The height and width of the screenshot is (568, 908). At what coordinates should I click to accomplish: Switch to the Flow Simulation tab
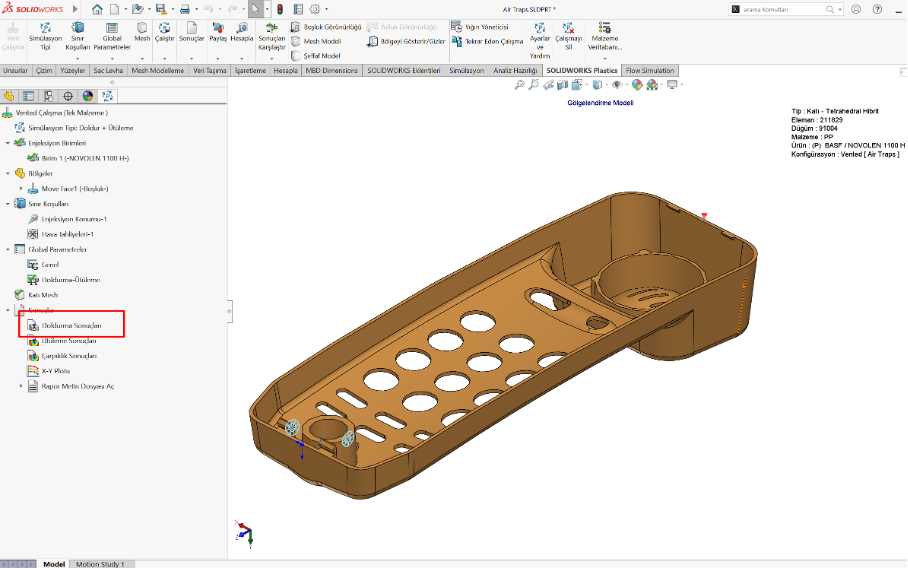[650, 70]
